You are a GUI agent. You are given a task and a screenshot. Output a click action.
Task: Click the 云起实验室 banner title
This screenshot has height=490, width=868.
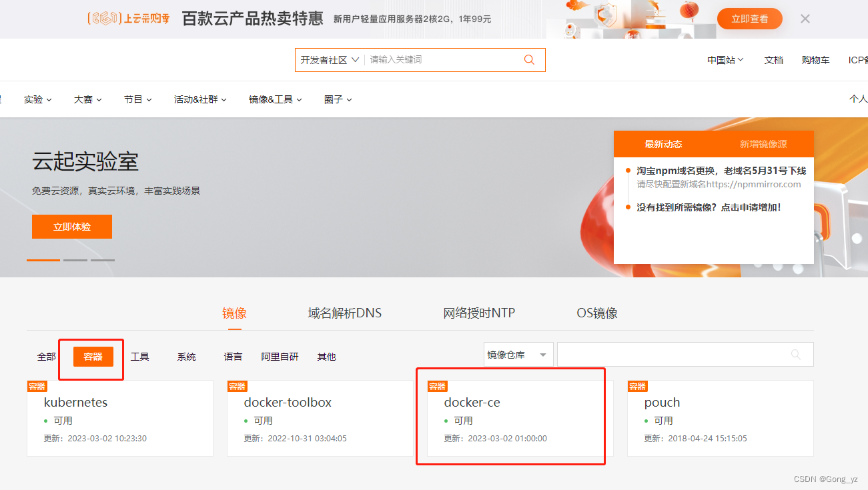click(85, 161)
